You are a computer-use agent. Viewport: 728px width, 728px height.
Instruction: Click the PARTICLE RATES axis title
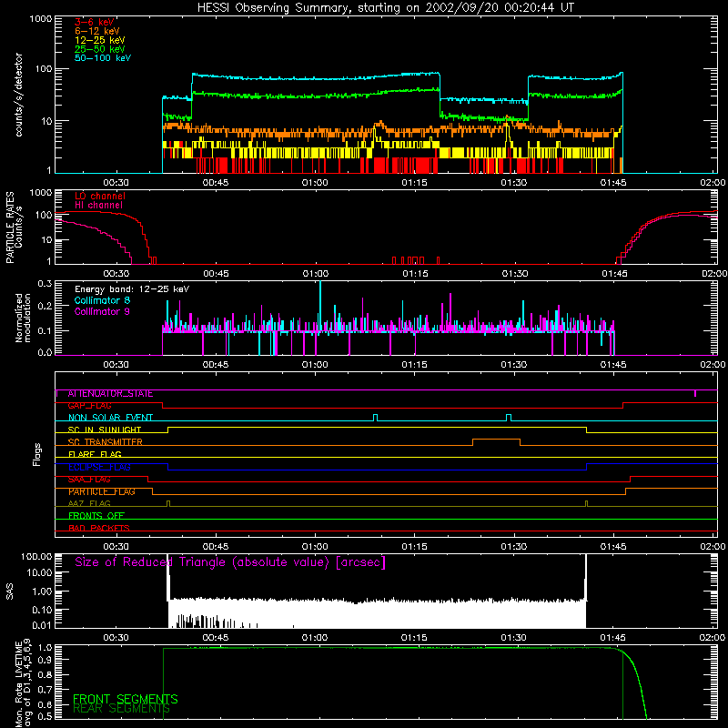click(10, 227)
